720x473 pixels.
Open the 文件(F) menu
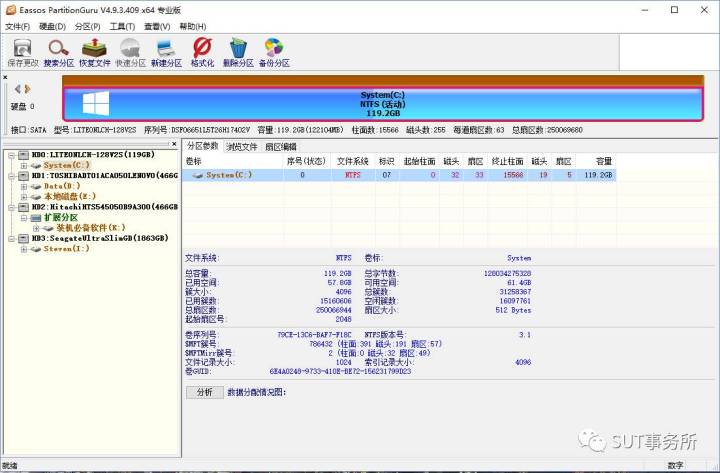coord(17,27)
